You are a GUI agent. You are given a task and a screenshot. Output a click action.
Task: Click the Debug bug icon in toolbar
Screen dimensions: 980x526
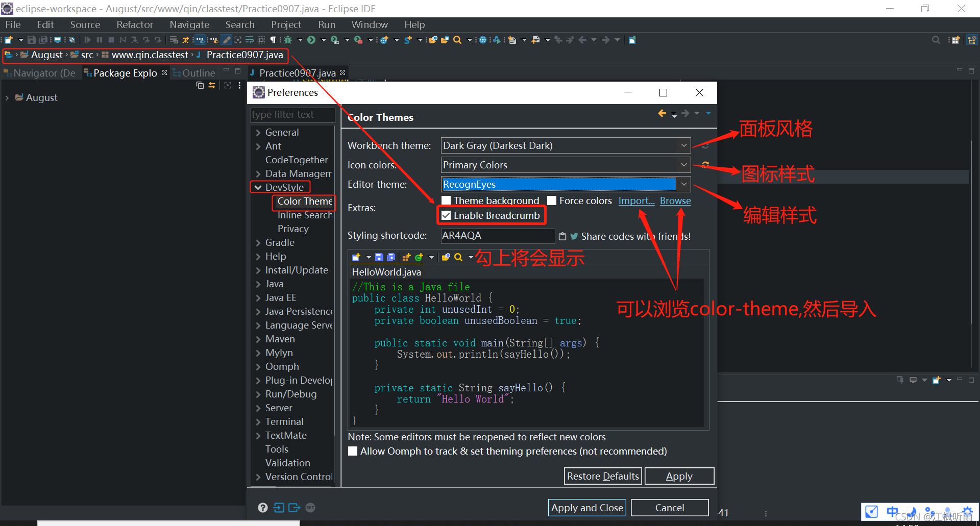click(x=288, y=40)
